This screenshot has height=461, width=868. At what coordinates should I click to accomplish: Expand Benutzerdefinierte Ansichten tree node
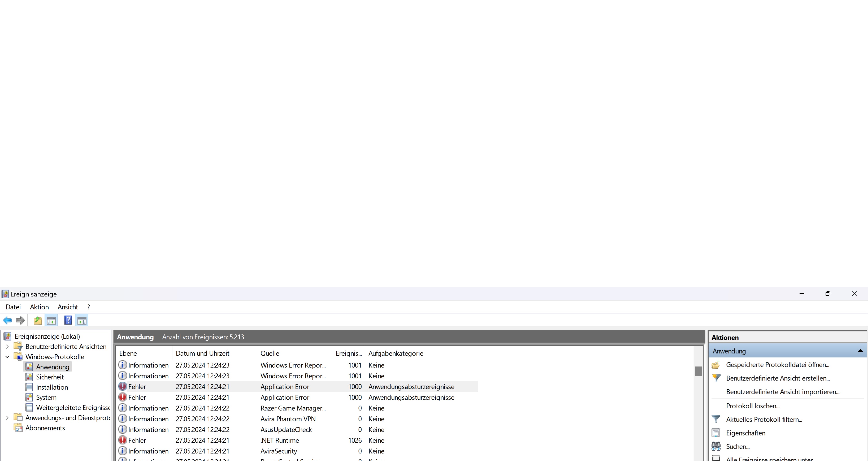[x=7, y=346]
